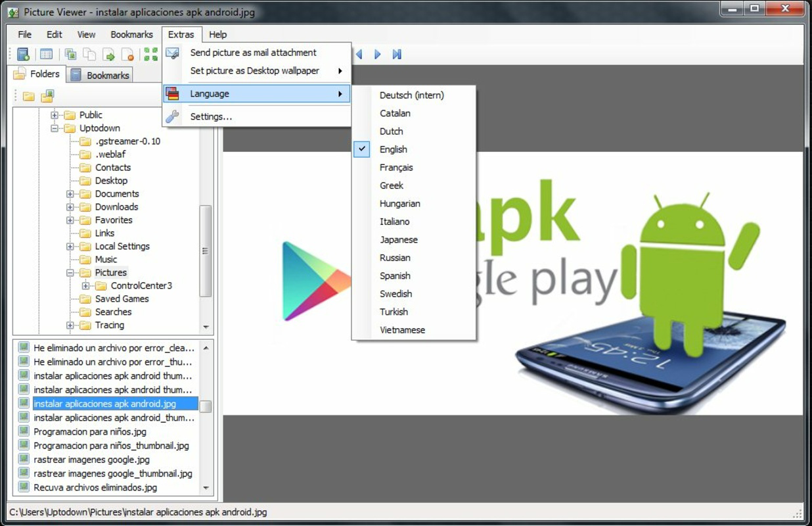812x526 pixels.
Task: Expand the Documents folder node
Action: tap(70, 194)
